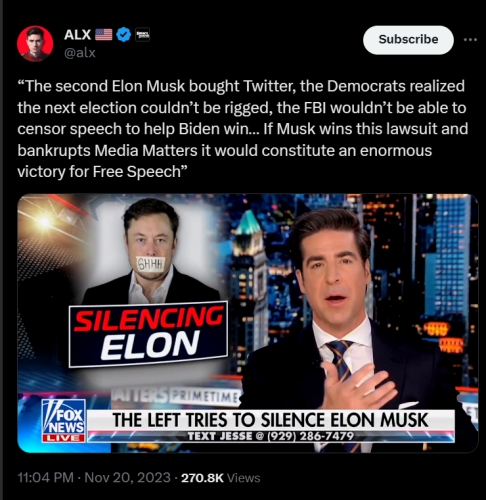Subscribe to the ALX account

pos(408,40)
